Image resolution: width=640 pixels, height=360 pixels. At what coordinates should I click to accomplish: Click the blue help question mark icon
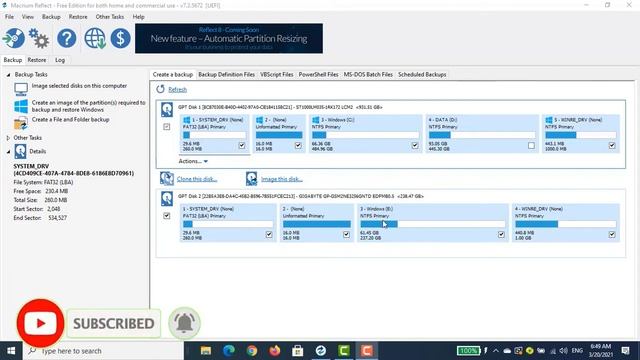pyautogui.click(x=67, y=38)
